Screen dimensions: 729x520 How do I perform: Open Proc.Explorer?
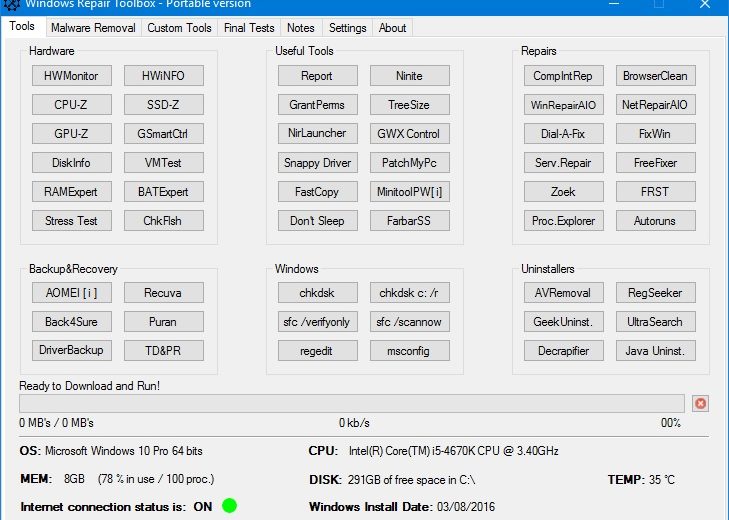click(x=563, y=220)
